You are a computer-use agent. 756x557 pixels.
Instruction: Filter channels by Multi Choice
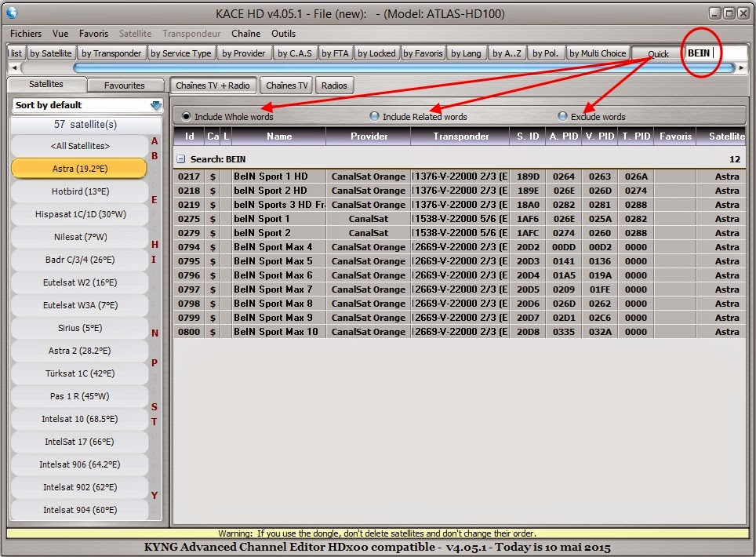pos(598,53)
